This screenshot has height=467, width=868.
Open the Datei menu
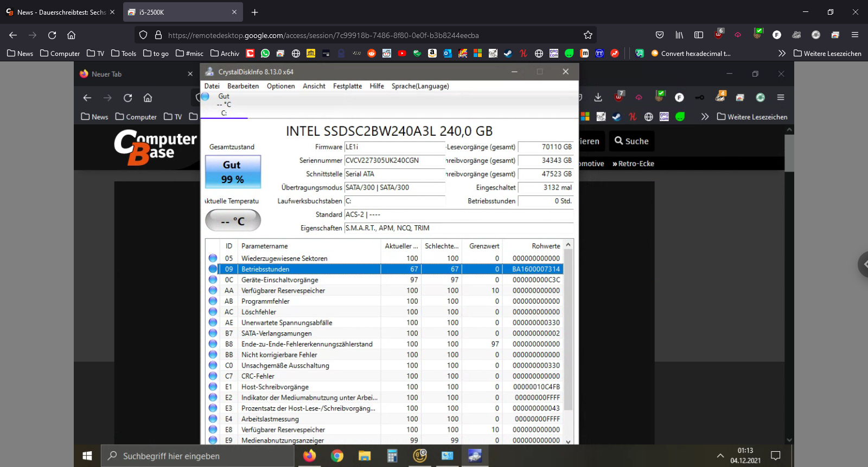(212, 86)
